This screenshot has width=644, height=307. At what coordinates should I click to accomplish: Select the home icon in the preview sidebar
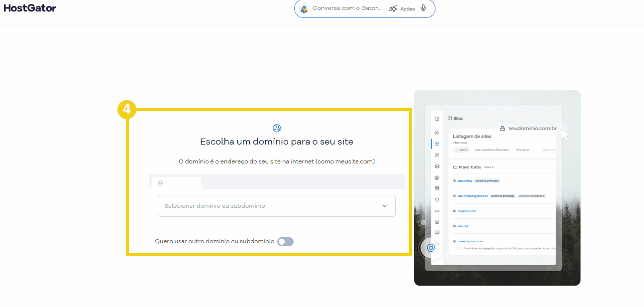coord(436,132)
